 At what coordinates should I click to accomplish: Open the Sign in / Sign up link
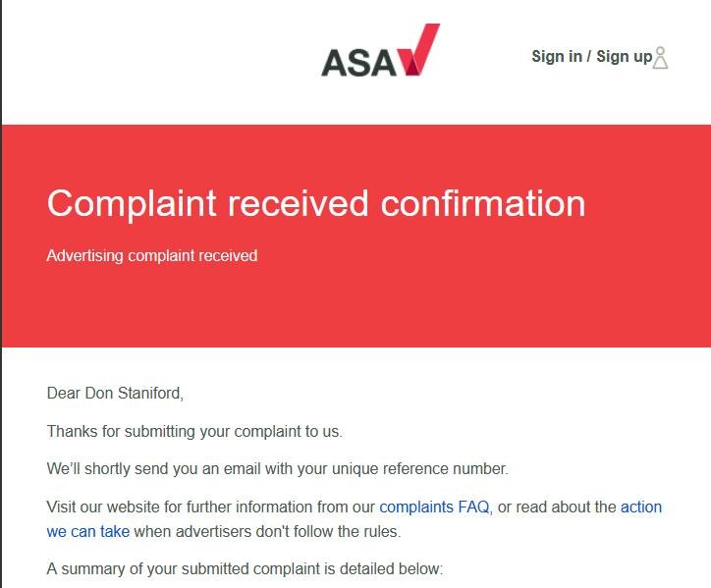click(591, 56)
